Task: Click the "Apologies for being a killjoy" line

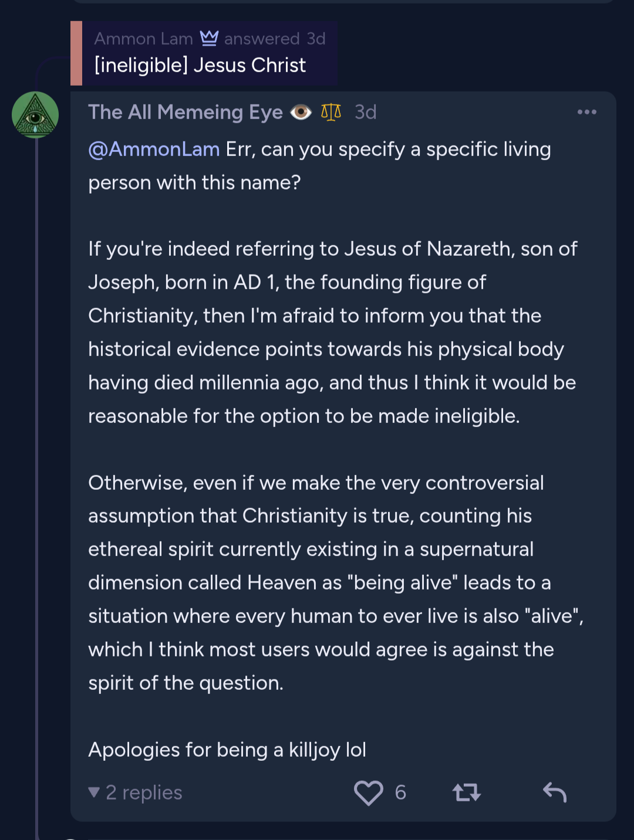Action: pyautogui.click(x=227, y=750)
